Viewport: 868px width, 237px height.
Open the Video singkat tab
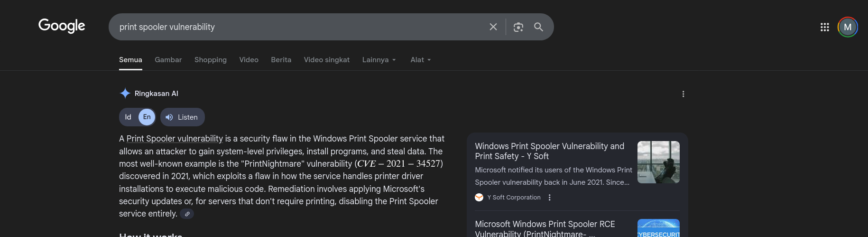pyautogui.click(x=326, y=60)
